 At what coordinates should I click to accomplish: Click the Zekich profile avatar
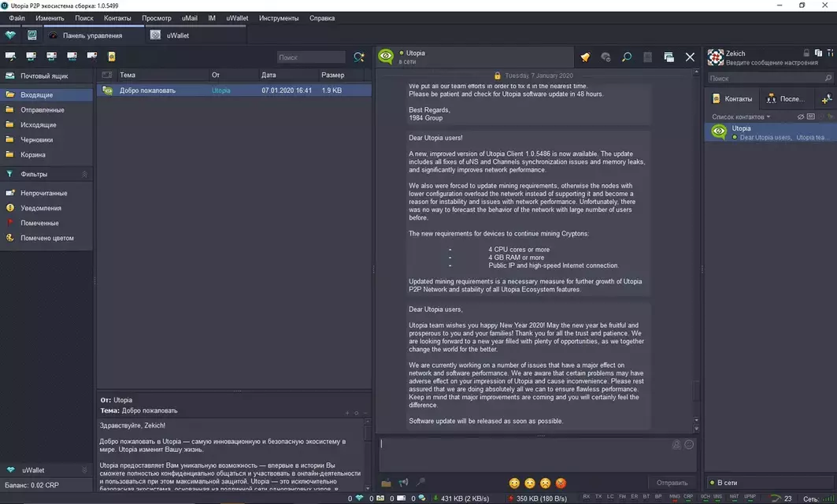[x=715, y=57]
